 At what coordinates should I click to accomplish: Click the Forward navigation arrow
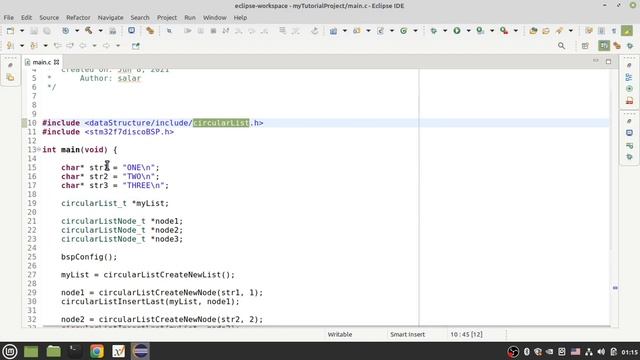click(106, 46)
